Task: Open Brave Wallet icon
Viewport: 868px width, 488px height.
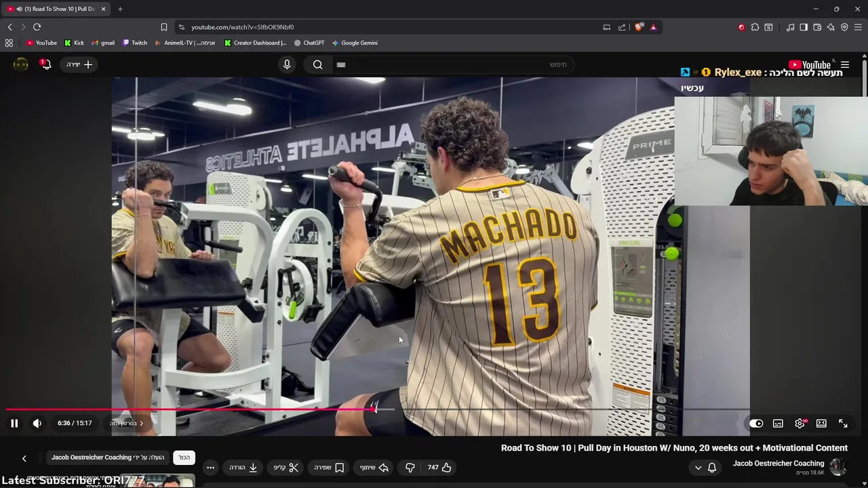Action: click(817, 27)
